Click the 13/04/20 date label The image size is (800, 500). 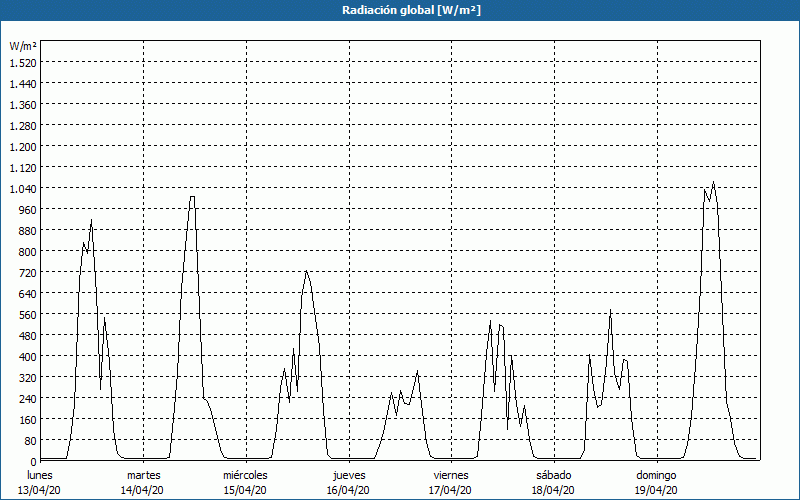pos(39,490)
